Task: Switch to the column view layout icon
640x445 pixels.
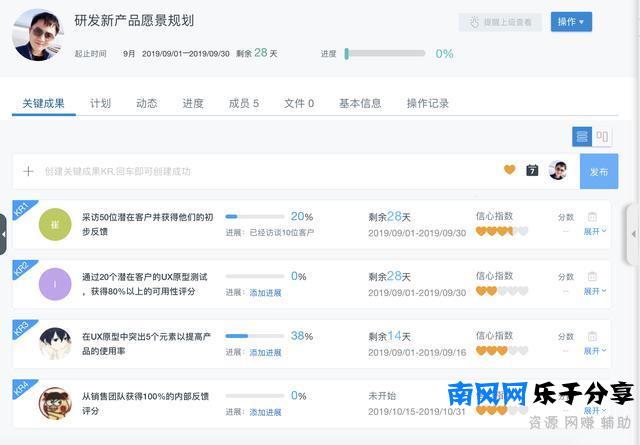Action: pos(602,136)
